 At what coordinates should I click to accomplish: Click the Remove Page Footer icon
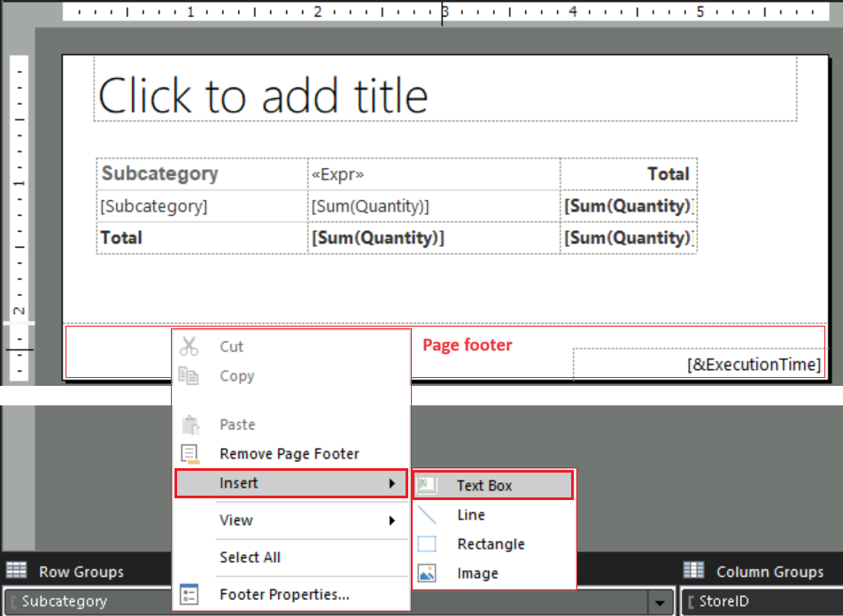[x=190, y=453]
